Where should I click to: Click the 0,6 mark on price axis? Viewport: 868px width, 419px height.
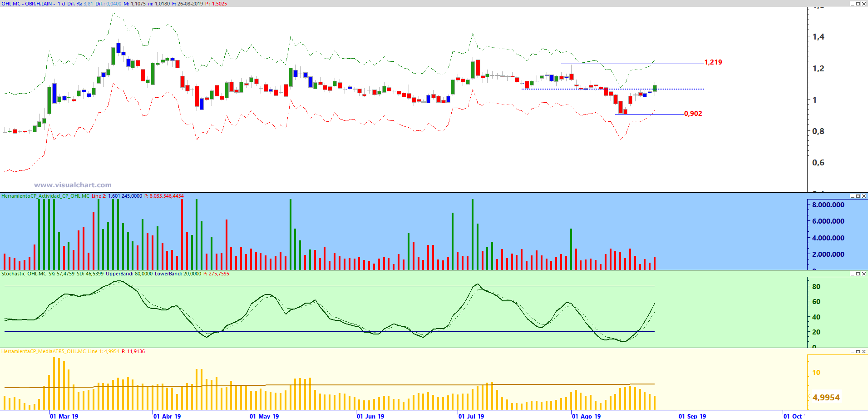(819, 163)
